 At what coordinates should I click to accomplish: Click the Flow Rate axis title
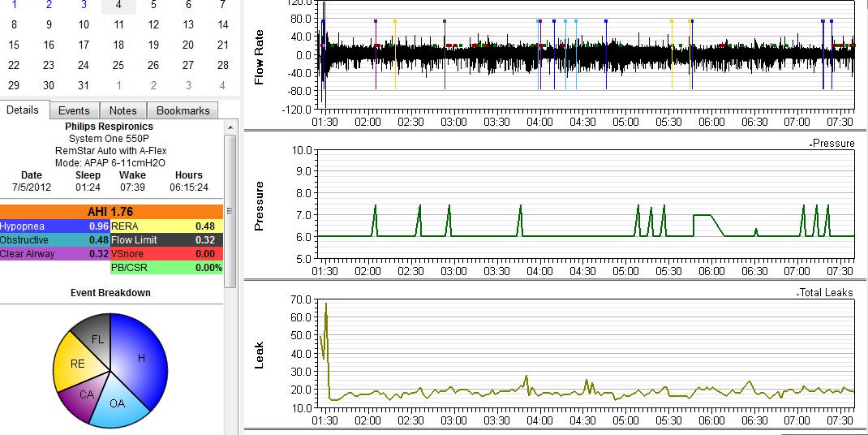[259, 57]
